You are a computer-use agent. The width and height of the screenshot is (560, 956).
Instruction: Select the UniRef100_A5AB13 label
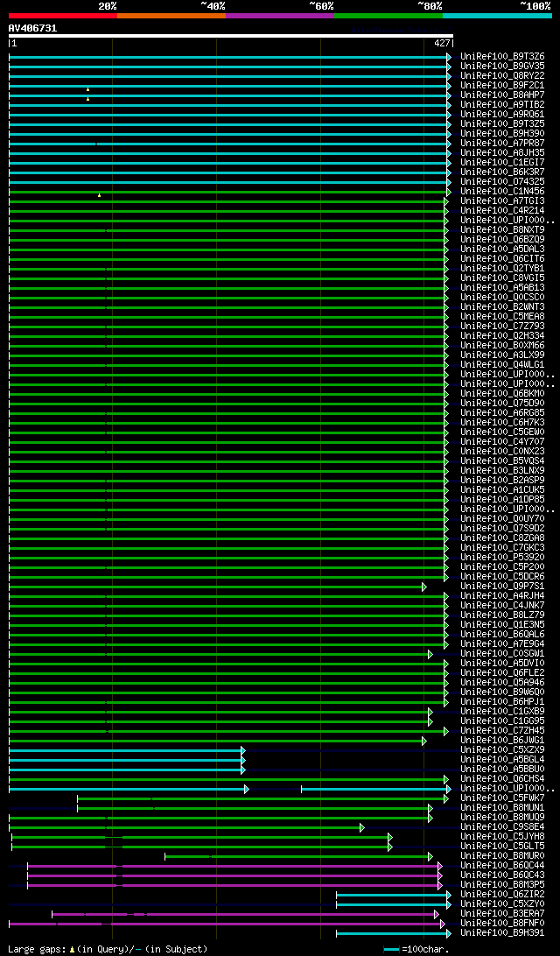(503, 288)
